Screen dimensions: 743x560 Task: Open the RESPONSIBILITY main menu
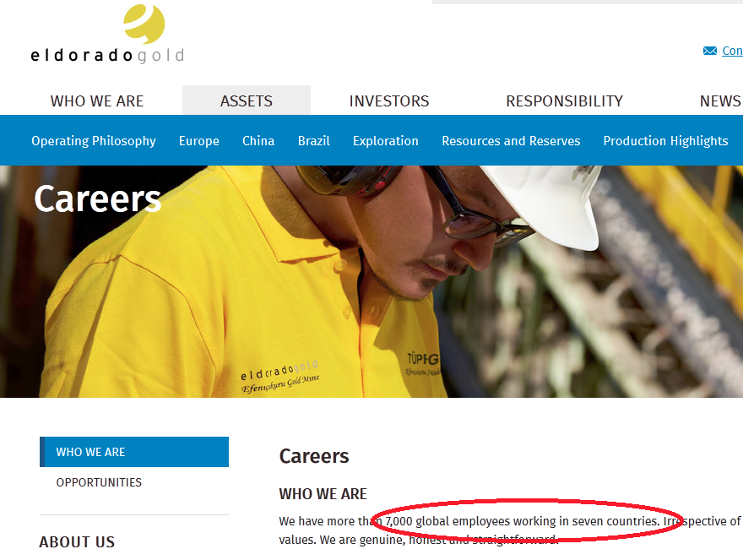(564, 101)
